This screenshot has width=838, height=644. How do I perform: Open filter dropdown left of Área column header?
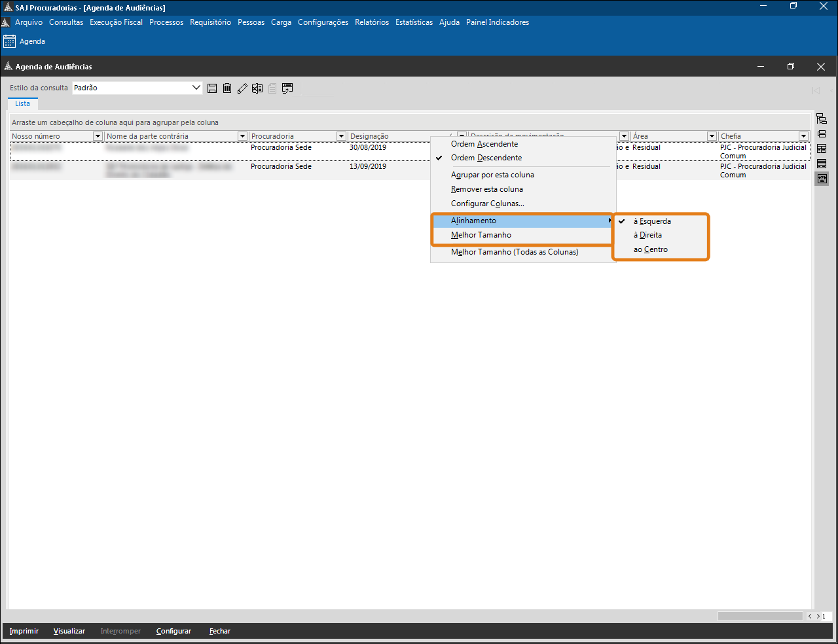click(624, 136)
